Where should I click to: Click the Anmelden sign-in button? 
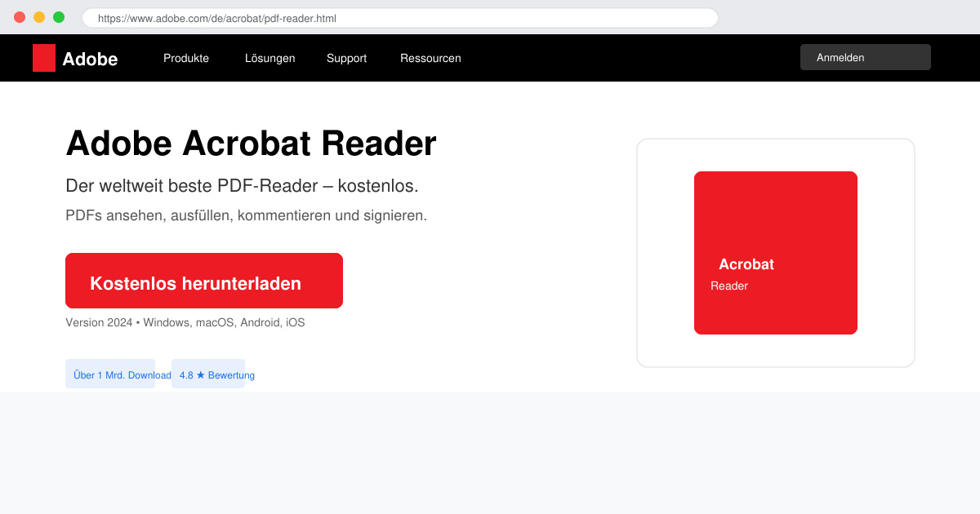pos(866,57)
